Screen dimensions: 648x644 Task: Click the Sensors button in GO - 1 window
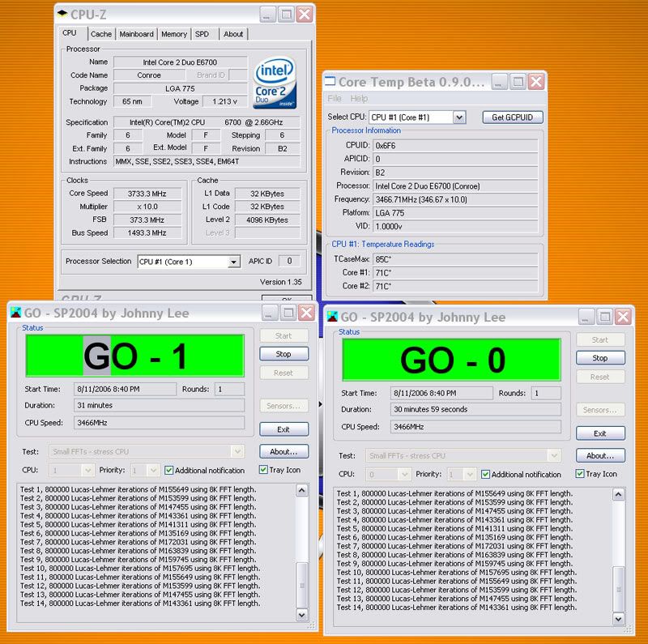pos(283,406)
